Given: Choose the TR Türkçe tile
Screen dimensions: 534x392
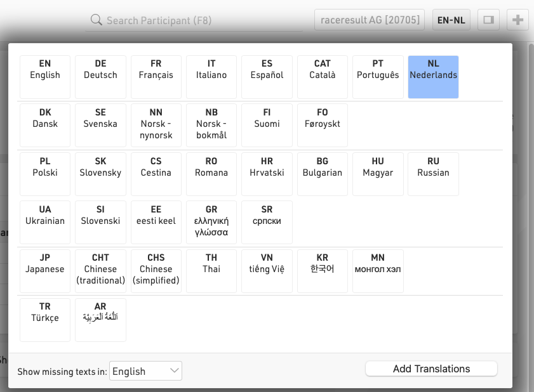Looking at the screenshot, I should (x=45, y=320).
